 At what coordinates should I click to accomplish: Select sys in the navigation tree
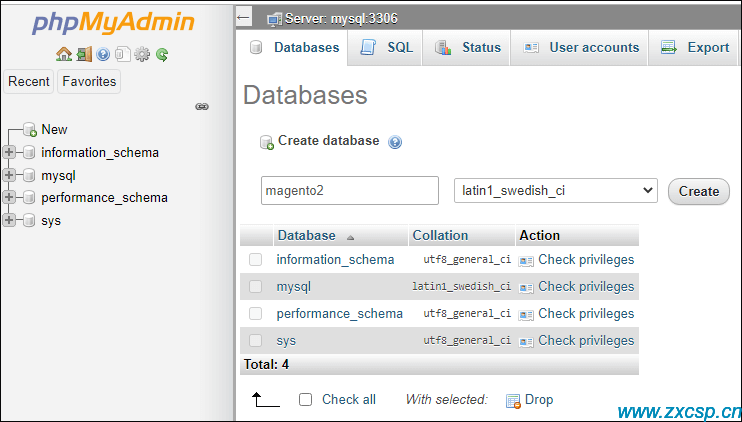pyautogui.click(x=51, y=221)
